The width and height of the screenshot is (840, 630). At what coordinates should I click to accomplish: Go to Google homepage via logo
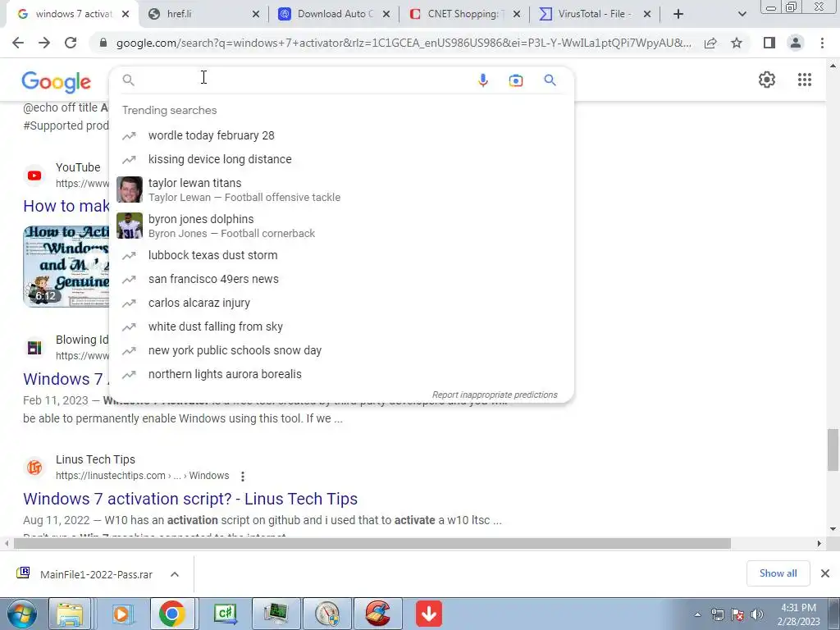click(57, 82)
